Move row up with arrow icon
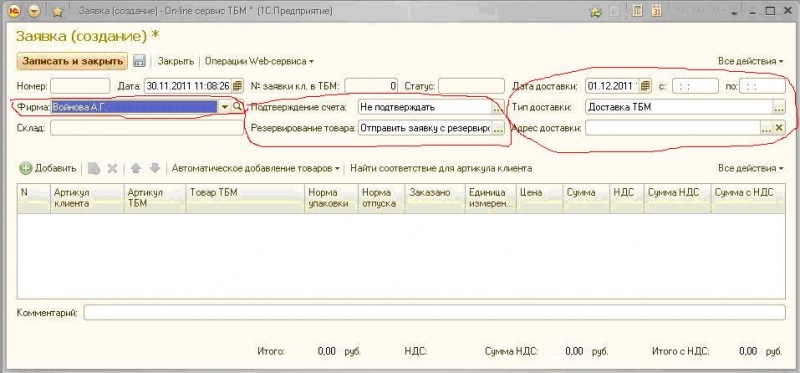Screen dimensions: 800x373 pos(136,168)
